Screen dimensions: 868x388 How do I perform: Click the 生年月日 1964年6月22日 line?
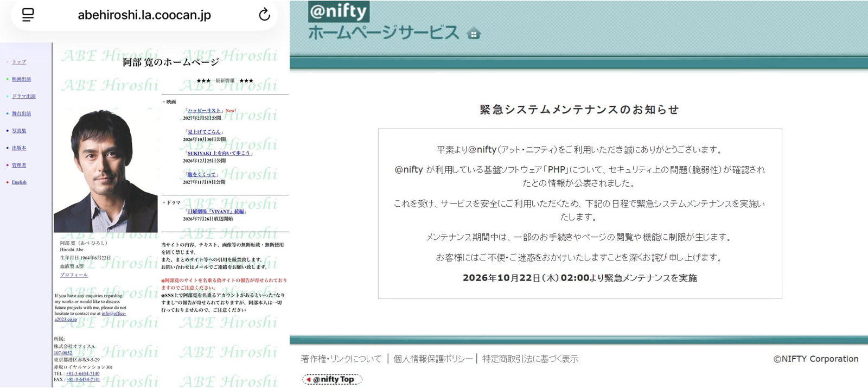(x=85, y=258)
